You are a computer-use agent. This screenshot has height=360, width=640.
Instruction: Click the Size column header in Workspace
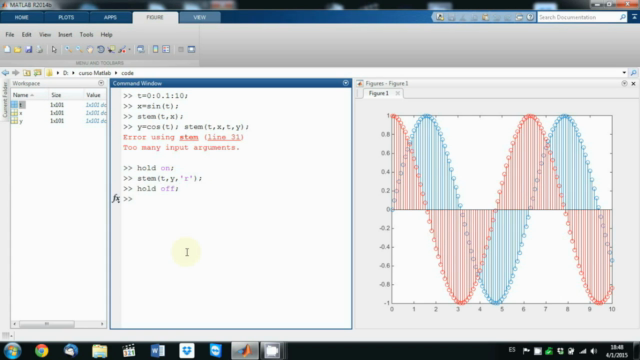(x=56, y=95)
